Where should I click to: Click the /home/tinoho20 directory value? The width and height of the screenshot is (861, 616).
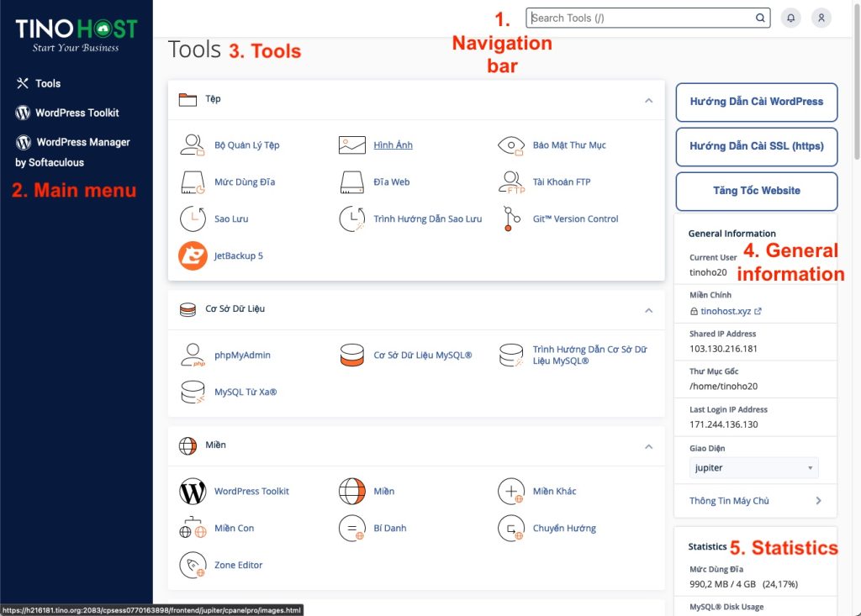pos(723,387)
